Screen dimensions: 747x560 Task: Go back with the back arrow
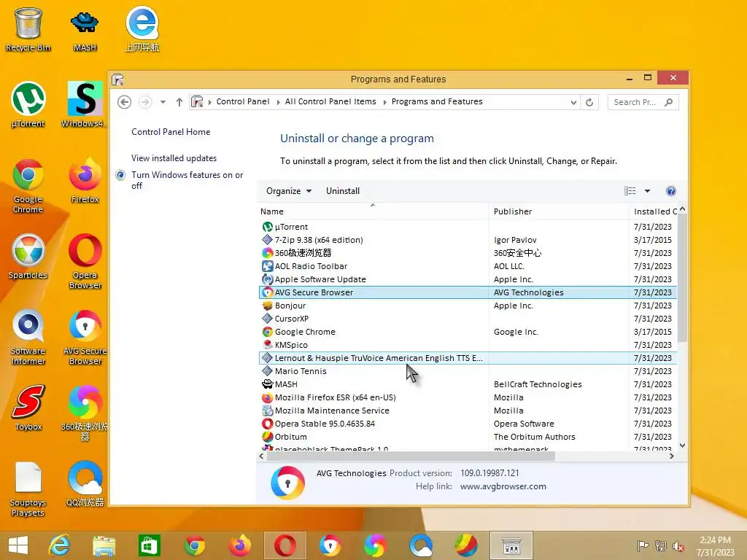coord(124,102)
